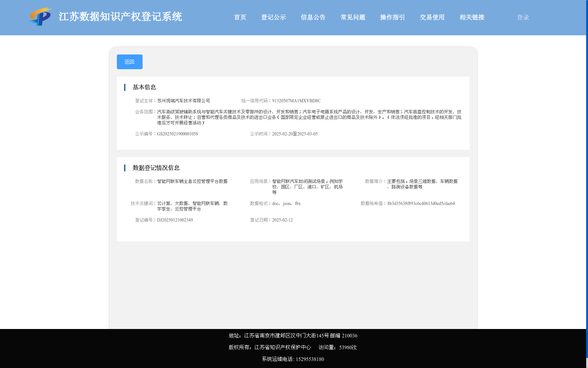Select registration date 2025-02-12
The image size is (588, 368).
coord(282,220)
